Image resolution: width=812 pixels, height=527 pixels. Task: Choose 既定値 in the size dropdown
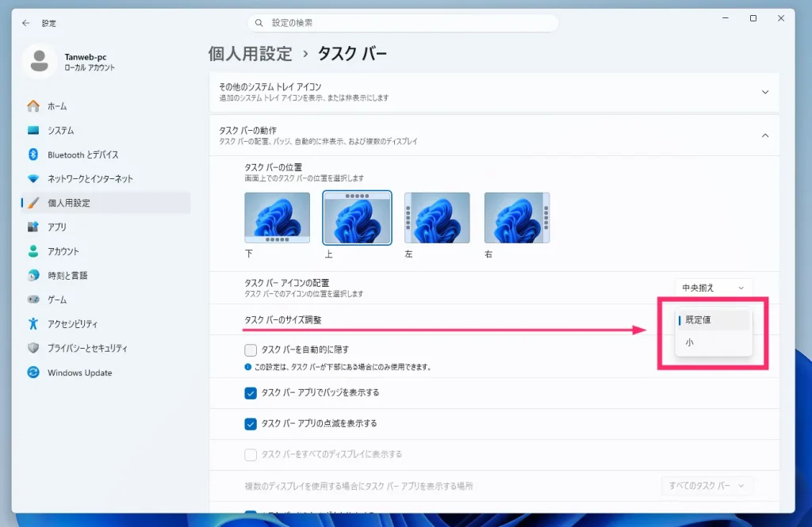(x=714, y=320)
